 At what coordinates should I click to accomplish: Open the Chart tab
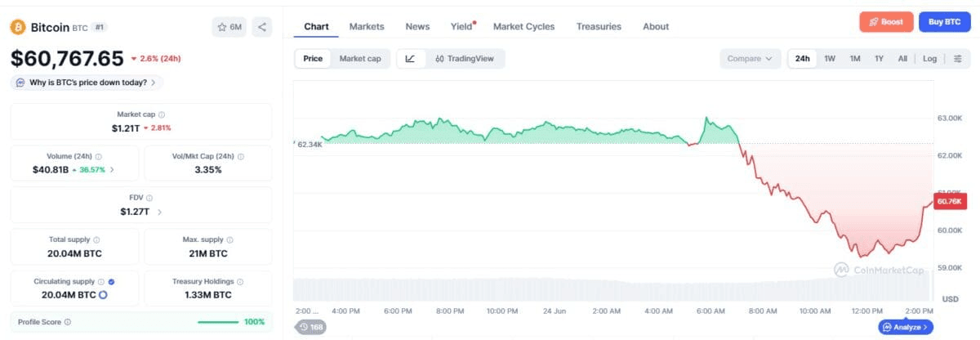coord(316,26)
